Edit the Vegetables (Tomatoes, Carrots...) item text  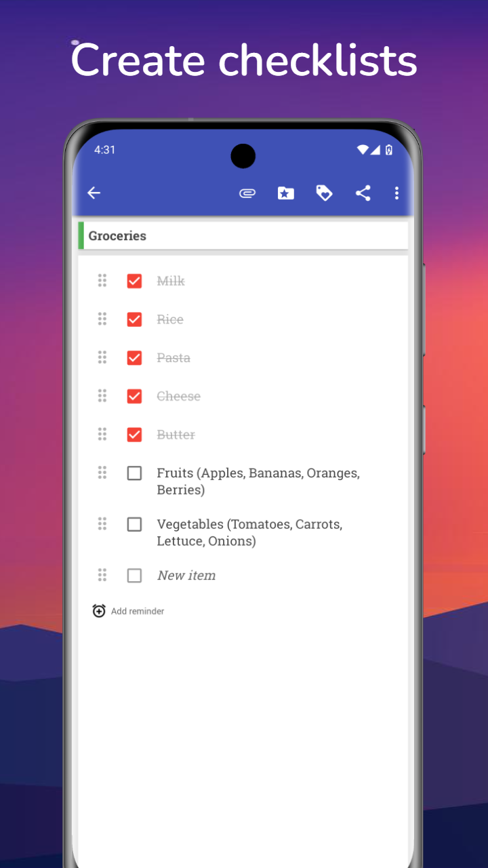pos(249,532)
